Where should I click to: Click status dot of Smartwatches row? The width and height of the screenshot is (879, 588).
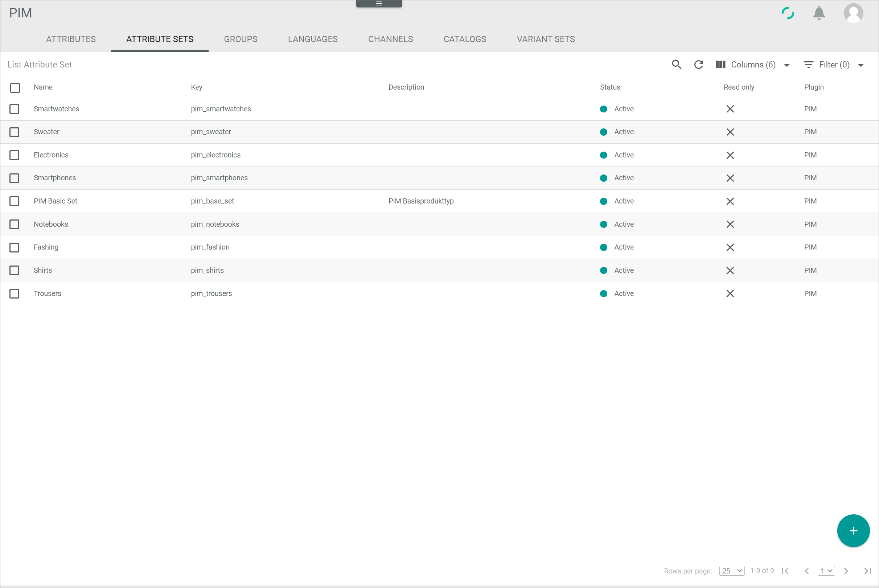603,109
